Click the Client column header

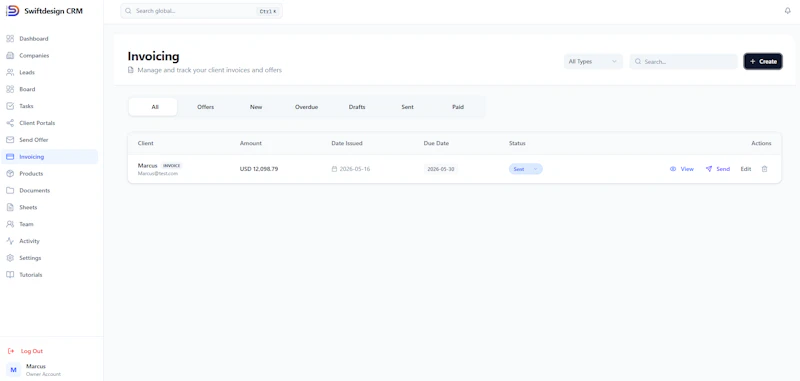pyautogui.click(x=145, y=143)
